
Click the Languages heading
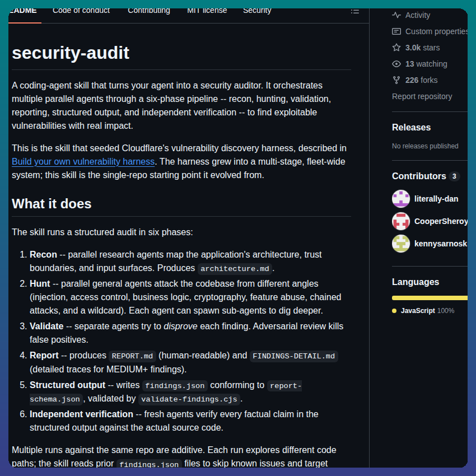click(416, 282)
